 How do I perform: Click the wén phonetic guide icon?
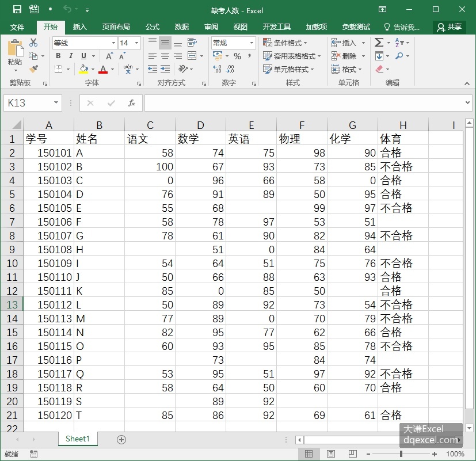(x=128, y=69)
